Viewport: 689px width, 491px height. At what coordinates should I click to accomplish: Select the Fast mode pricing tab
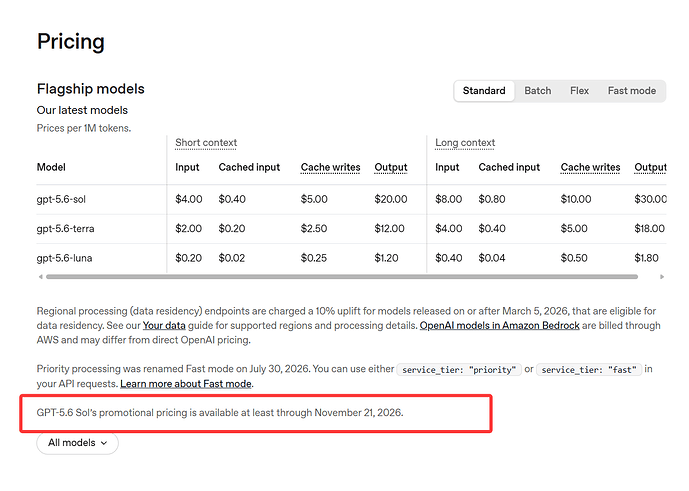point(631,91)
